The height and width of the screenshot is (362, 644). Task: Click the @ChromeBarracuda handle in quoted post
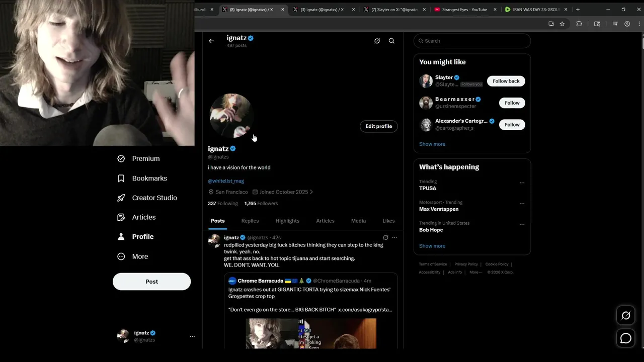coord(336,281)
